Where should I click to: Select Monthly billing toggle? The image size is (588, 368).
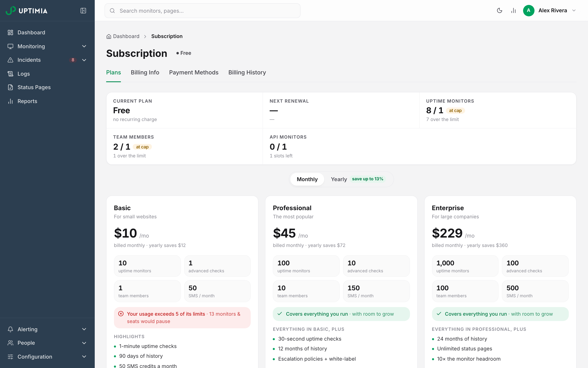point(307,179)
